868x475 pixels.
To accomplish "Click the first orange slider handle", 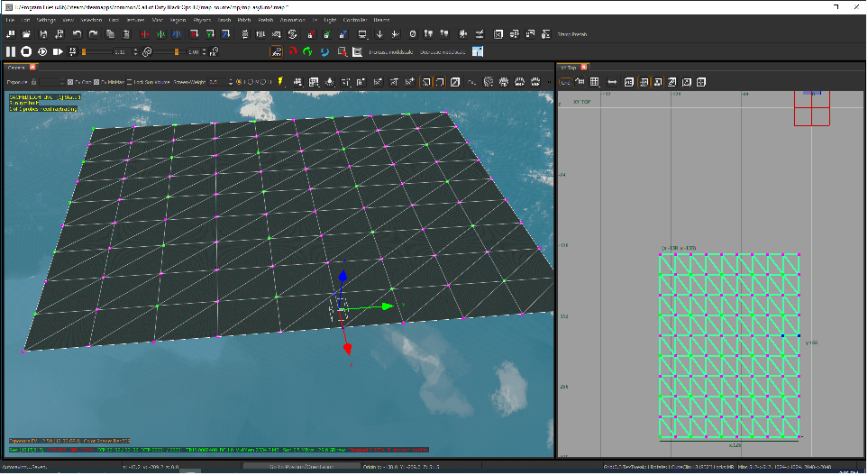I will (84, 51).
